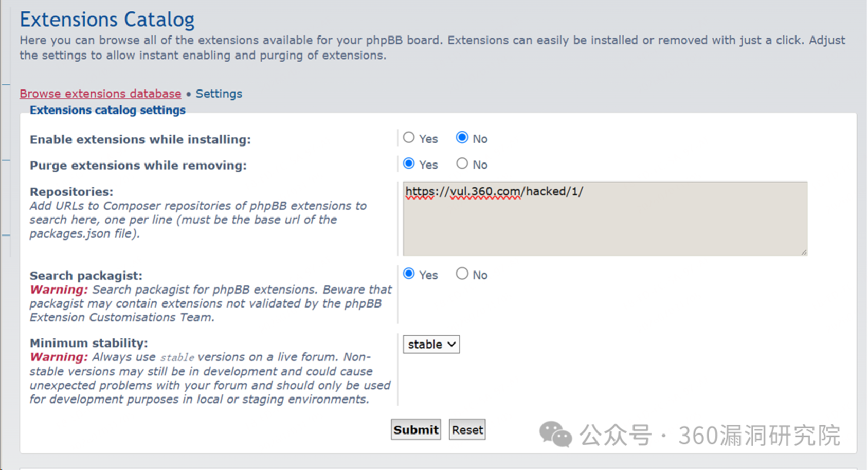The image size is (868, 470).
Task: Click the Enable extensions while installing label
Action: tap(140, 139)
